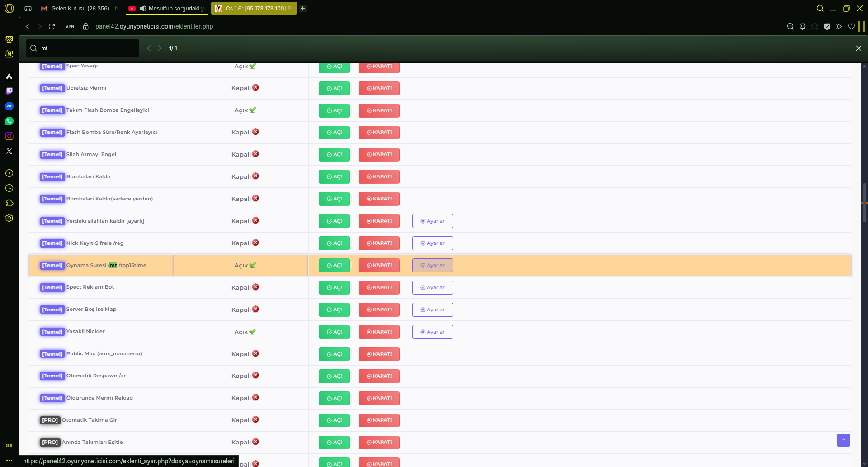This screenshot has width=868, height=467.
Task: Select the Cs 1.6 panel tab
Action: click(254, 8)
